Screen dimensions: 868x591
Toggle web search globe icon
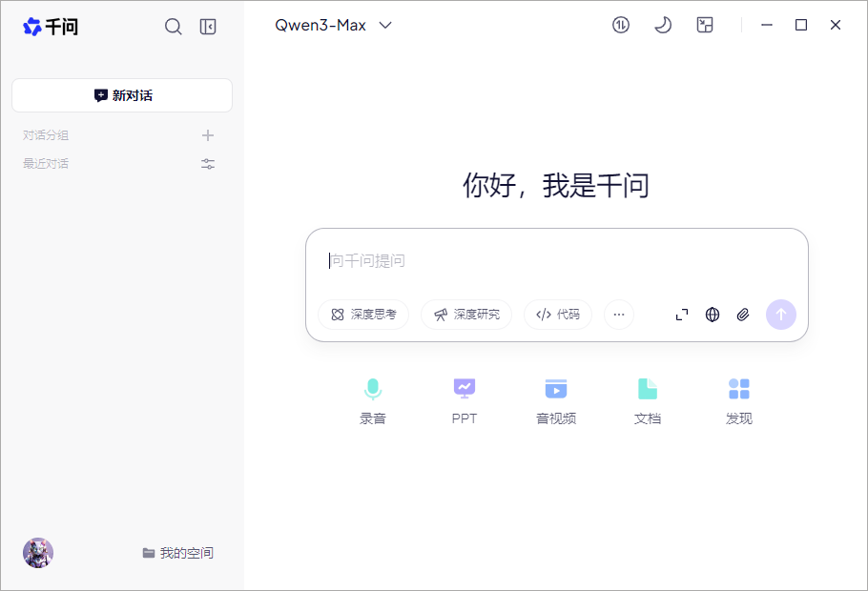713,315
